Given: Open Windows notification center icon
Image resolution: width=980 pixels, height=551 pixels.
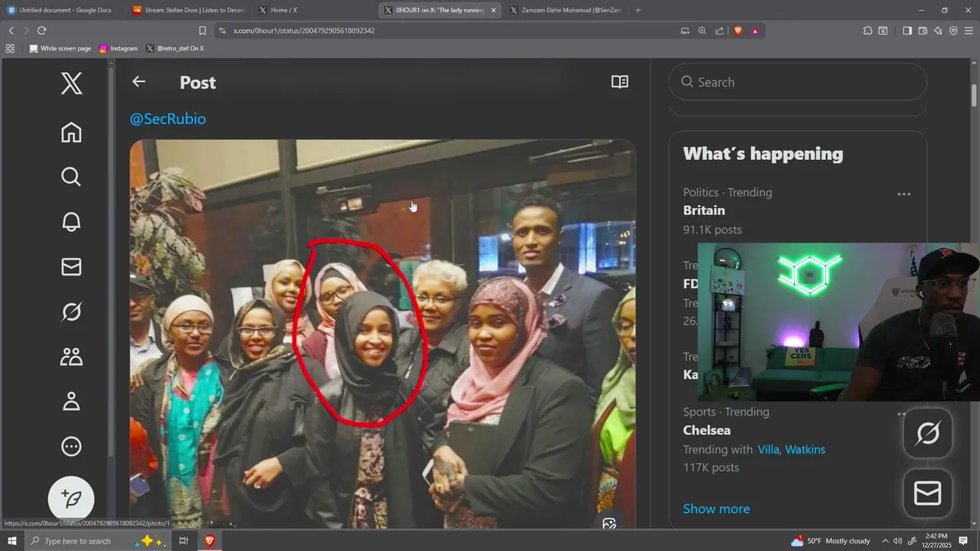Looking at the screenshot, I should pos(964,541).
